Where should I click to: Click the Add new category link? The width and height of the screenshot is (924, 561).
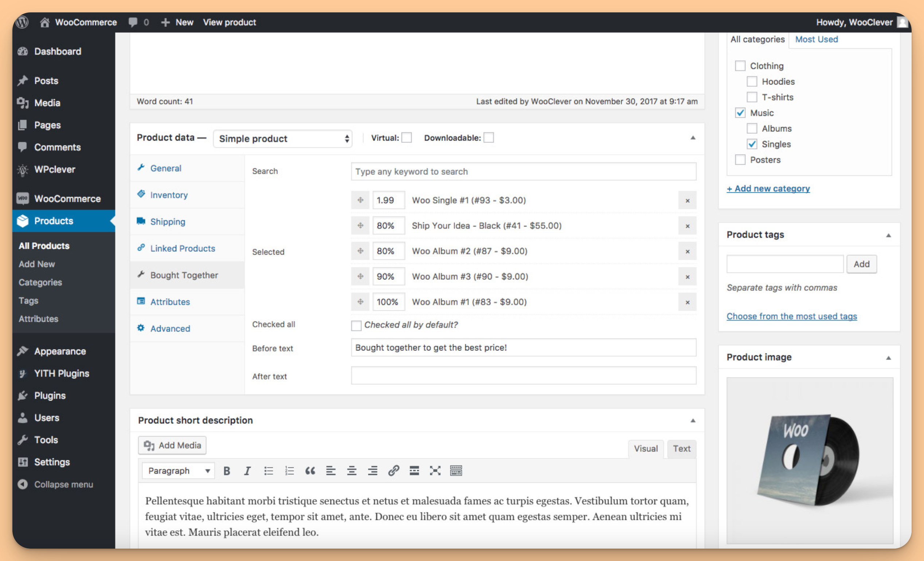point(768,188)
